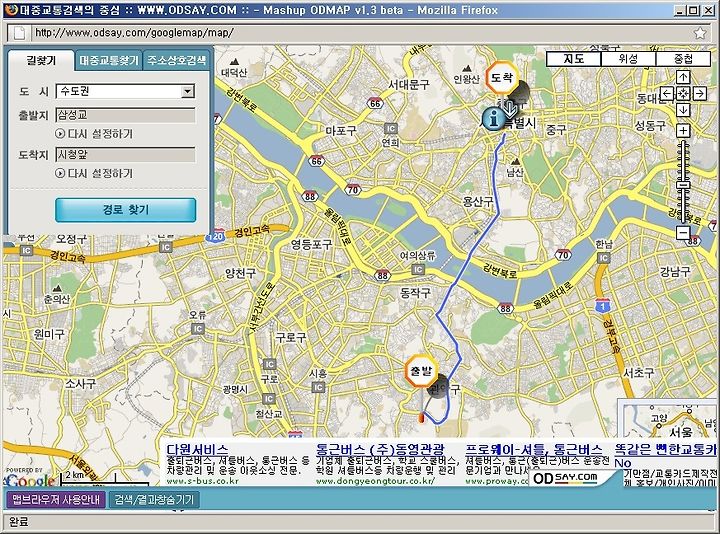The height and width of the screenshot is (534, 720).
Task: Open www.s-bus.co.kr link
Action: [x=202, y=481]
